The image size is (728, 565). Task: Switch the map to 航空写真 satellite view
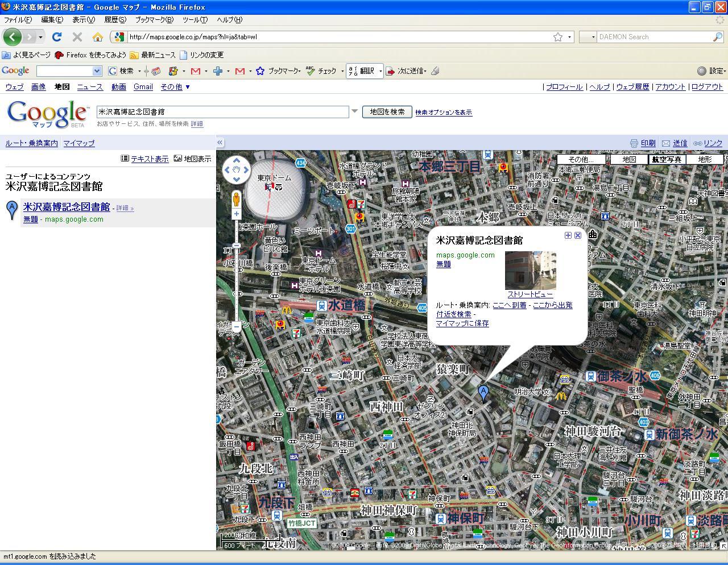click(667, 160)
